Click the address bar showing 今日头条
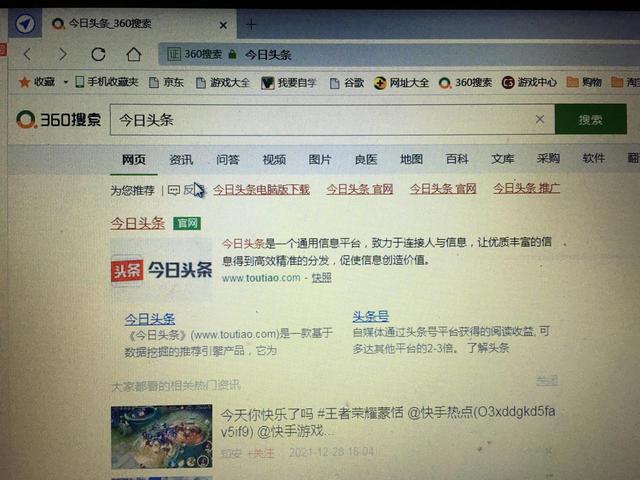This screenshot has width=640, height=480. pyautogui.click(x=398, y=54)
